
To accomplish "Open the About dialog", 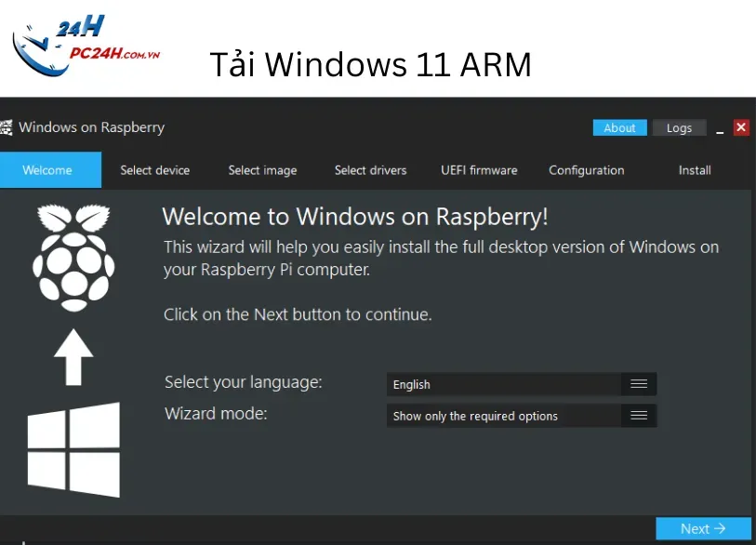I will pos(619,127).
